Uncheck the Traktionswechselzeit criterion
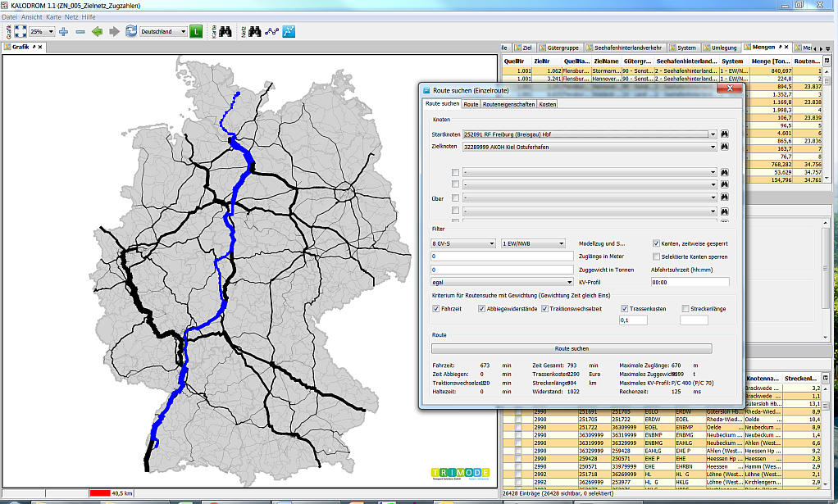Screen dimensions: 838x504 [x=544, y=309]
